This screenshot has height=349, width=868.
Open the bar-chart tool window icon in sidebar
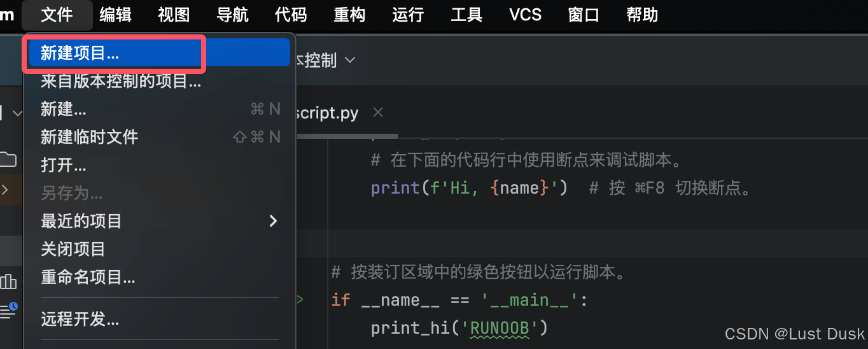(x=8, y=281)
